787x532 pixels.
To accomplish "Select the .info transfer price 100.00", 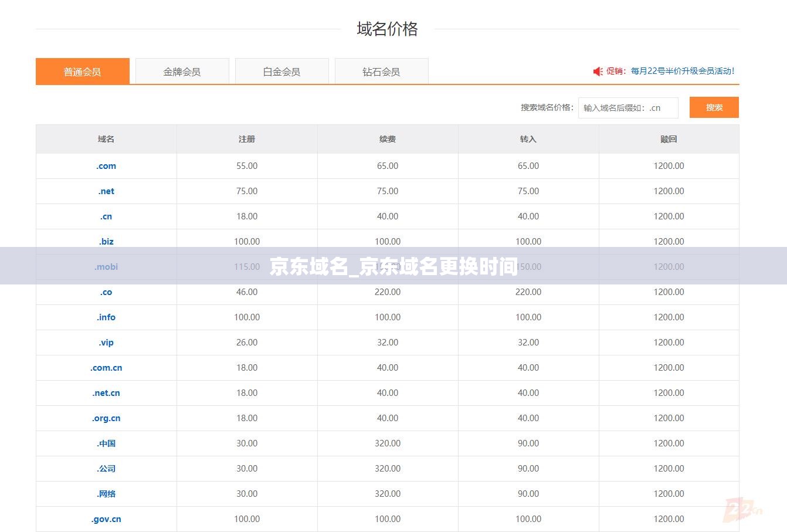I will [528, 317].
